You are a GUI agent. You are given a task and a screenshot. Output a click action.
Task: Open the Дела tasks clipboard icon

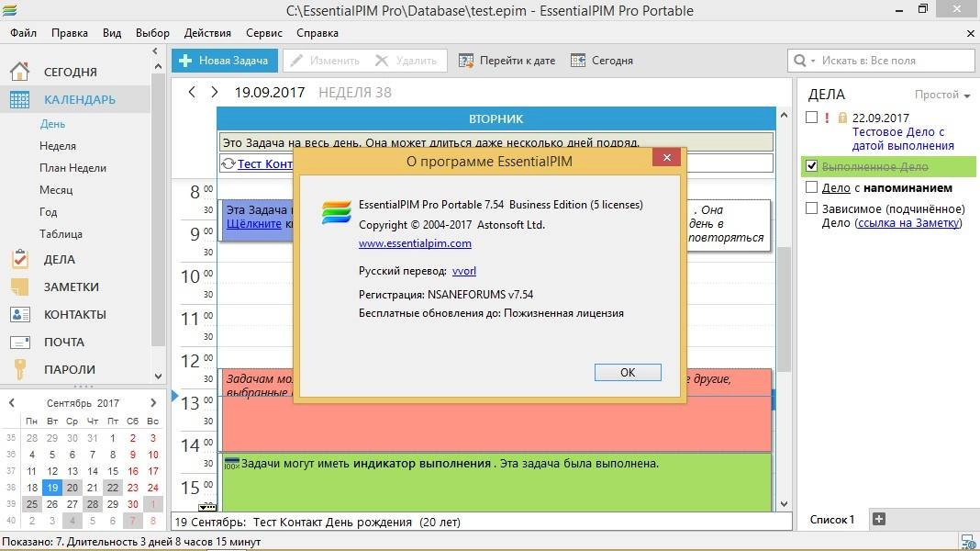pyautogui.click(x=19, y=259)
